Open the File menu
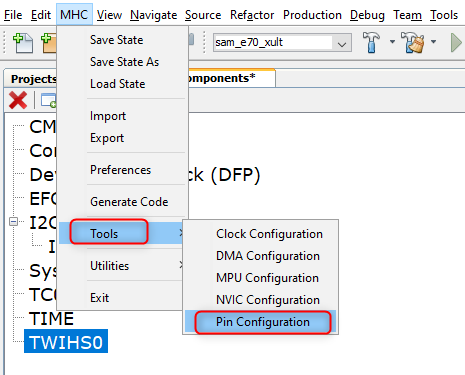The height and width of the screenshot is (375, 465). tap(13, 15)
